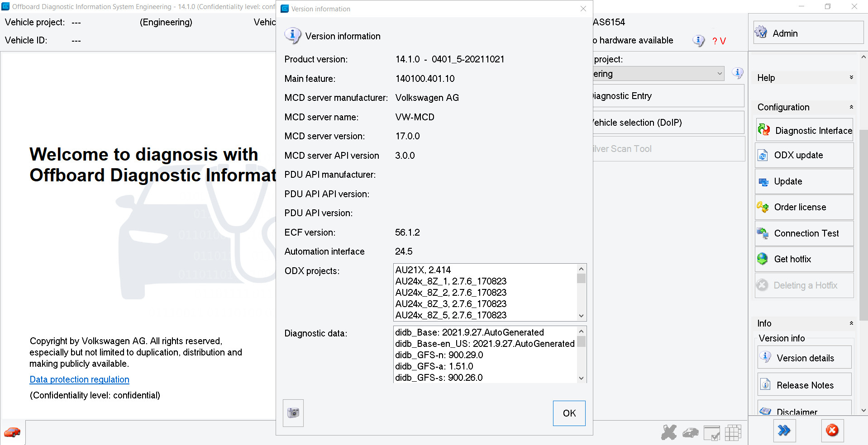Image resolution: width=868 pixels, height=445 pixels.
Task: Click the Diagnostic Entry button
Action: point(668,96)
